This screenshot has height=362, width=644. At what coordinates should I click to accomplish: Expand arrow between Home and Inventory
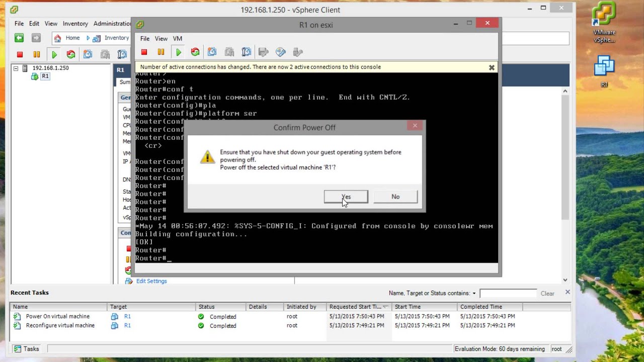(88, 38)
